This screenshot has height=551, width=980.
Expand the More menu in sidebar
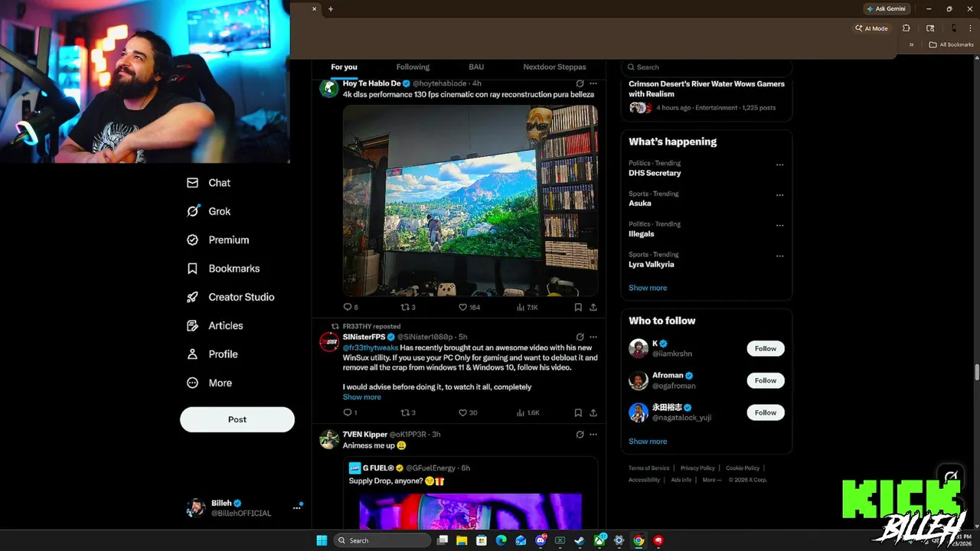click(x=209, y=383)
